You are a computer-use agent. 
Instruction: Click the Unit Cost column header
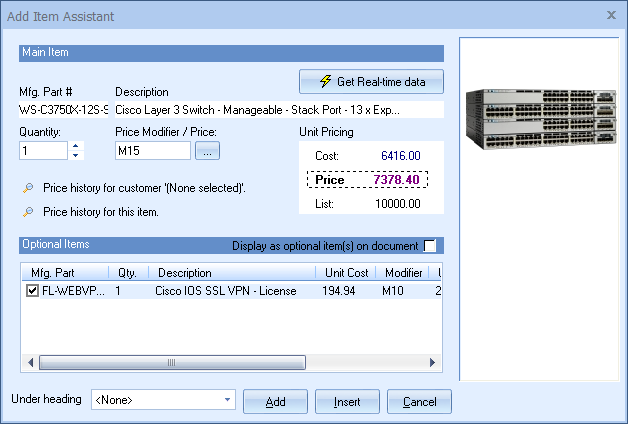coord(345,272)
